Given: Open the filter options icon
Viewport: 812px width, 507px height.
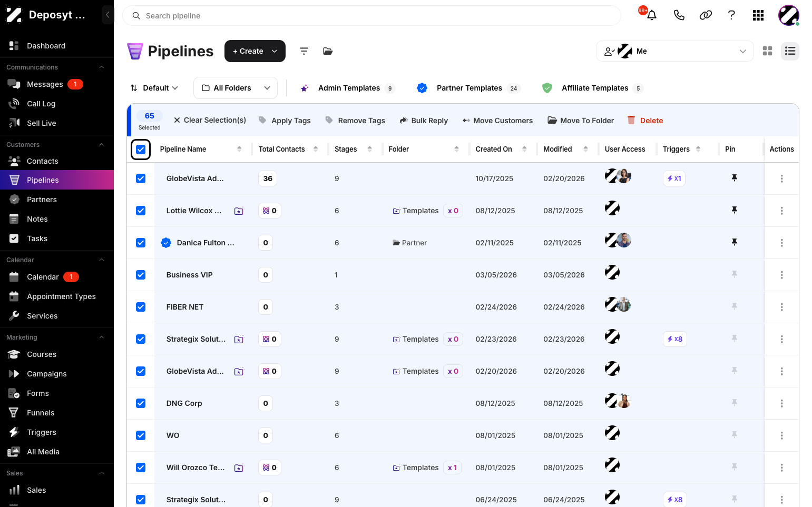Looking at the screenshot, I should tap(304, 51).
